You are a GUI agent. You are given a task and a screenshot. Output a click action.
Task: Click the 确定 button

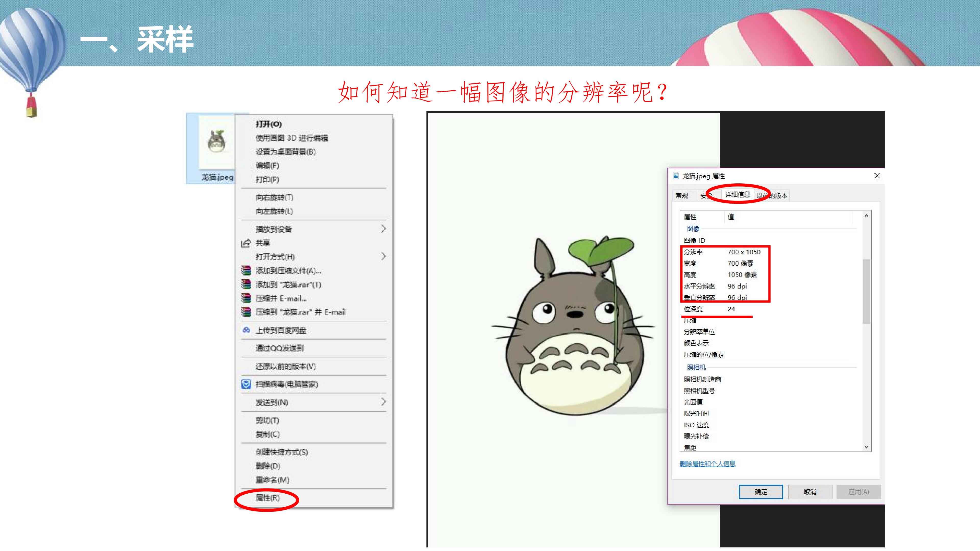point(761,492)
